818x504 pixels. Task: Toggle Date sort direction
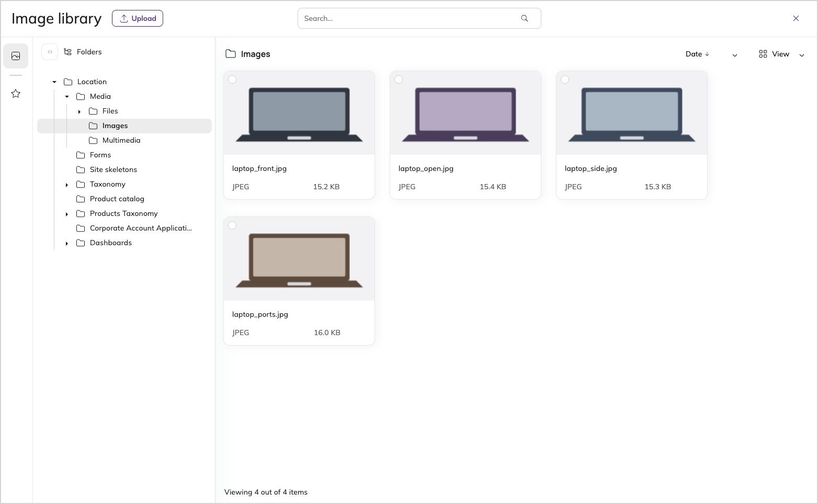698,54
